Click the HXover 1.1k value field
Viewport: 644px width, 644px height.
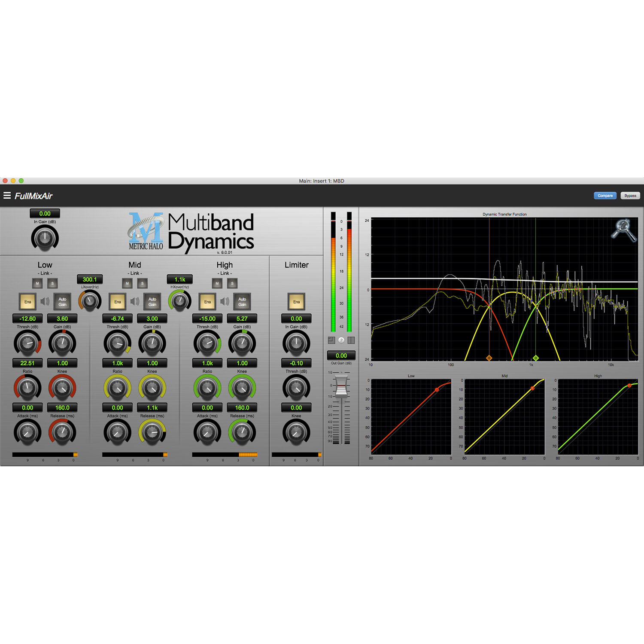click(x=180, y=279)
